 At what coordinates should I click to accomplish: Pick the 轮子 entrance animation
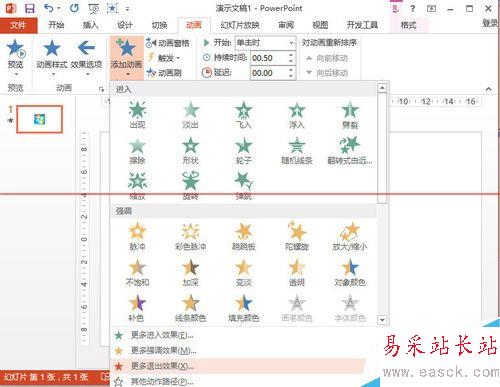(244, 151)
